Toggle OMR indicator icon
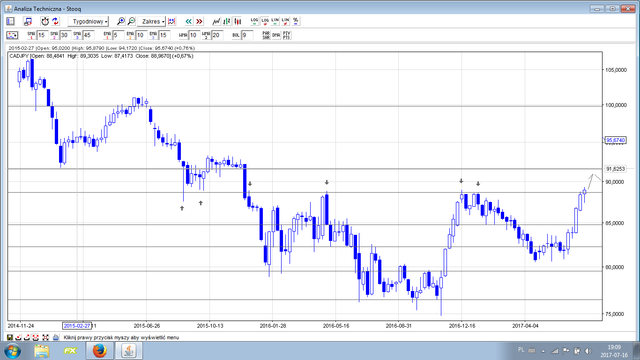 [276, 36]
